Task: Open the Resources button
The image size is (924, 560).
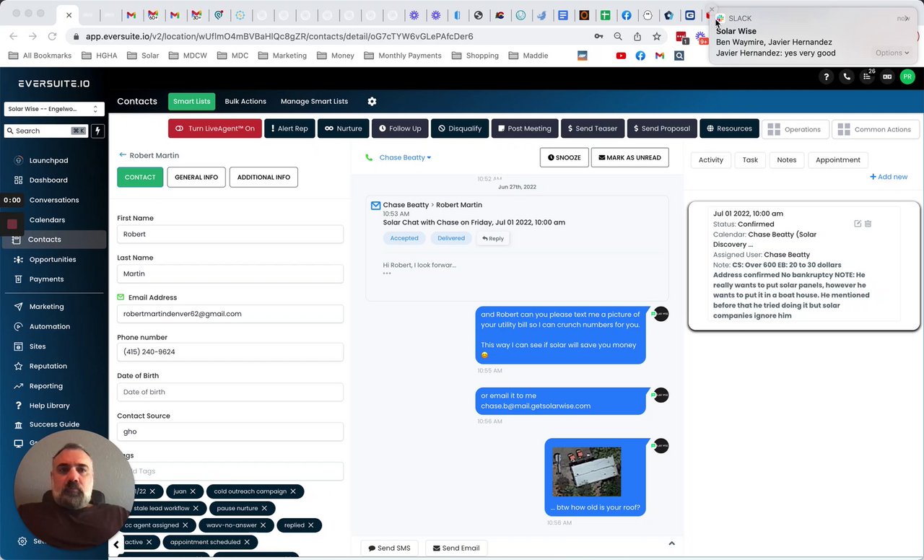Action: pyautogui.click(x=729, y=128)
